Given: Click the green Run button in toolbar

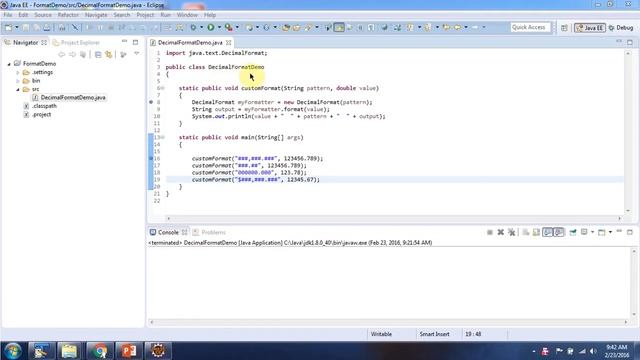Looking at the screenshot, I should [x=211, y=27].
